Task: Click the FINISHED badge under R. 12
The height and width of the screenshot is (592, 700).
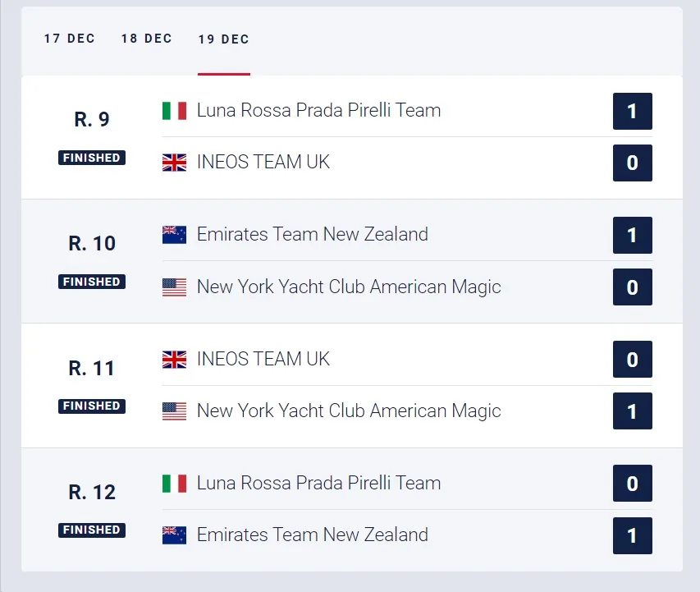Action: pyautogui.click(x=92, y=530)
